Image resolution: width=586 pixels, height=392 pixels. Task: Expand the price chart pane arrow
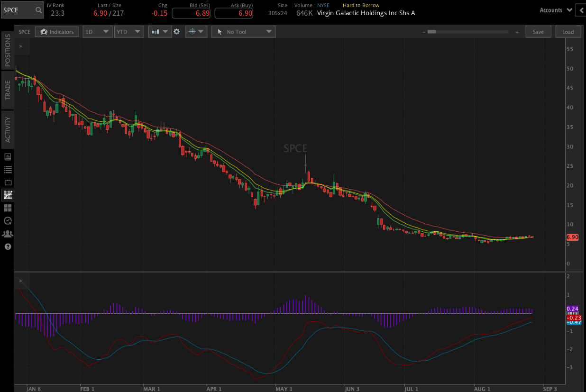click(21, 46)
